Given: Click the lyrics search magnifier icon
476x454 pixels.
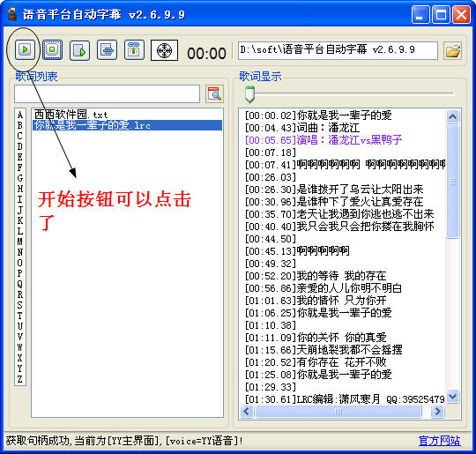Looking at the screenshot, I should tap(214, 93).
